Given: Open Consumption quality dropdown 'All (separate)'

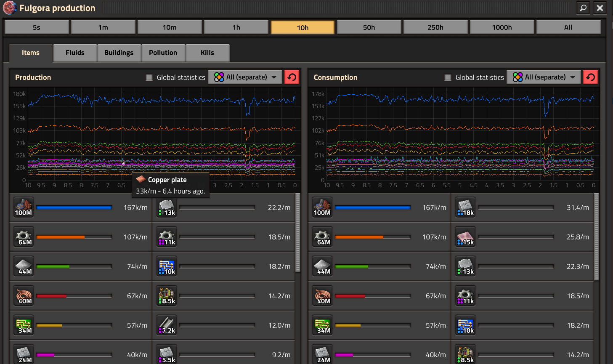Looking at the screenshot, I should point(544,77).
